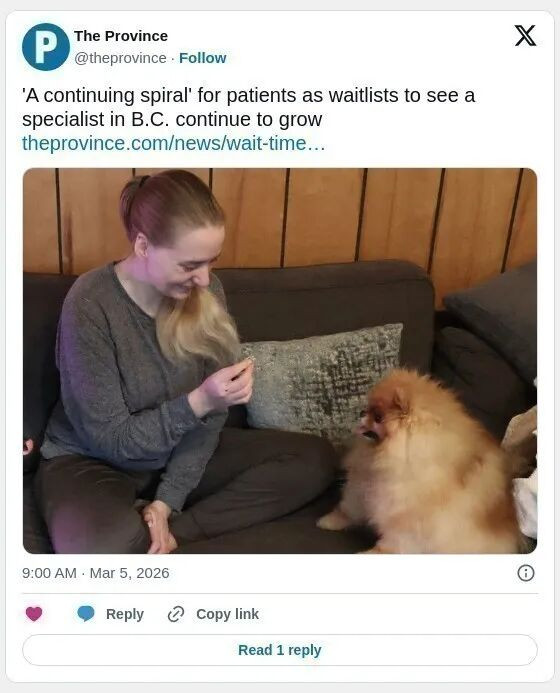This screenshot has height=693, width=560.
Task: Follow The Province account
Action: point(202,58)
